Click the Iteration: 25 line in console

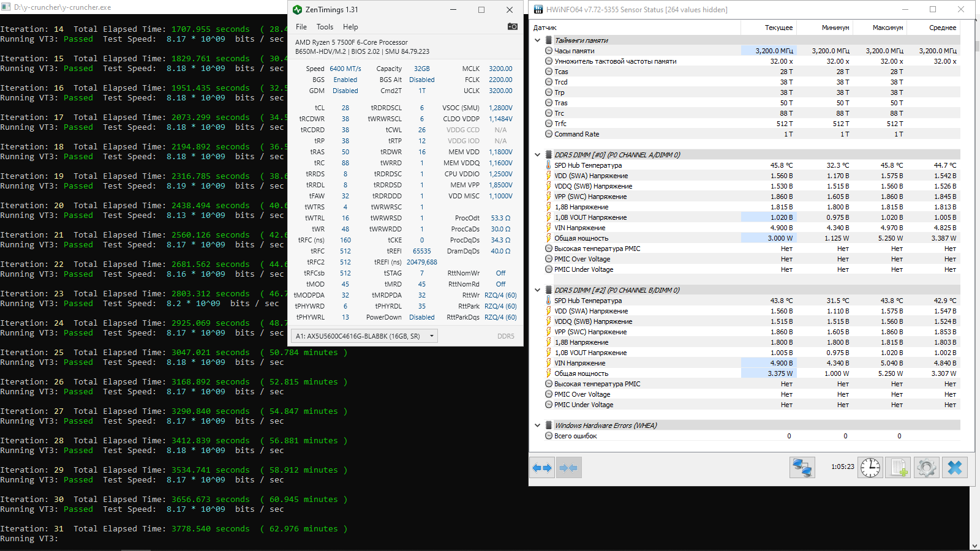tap(174, 352)
